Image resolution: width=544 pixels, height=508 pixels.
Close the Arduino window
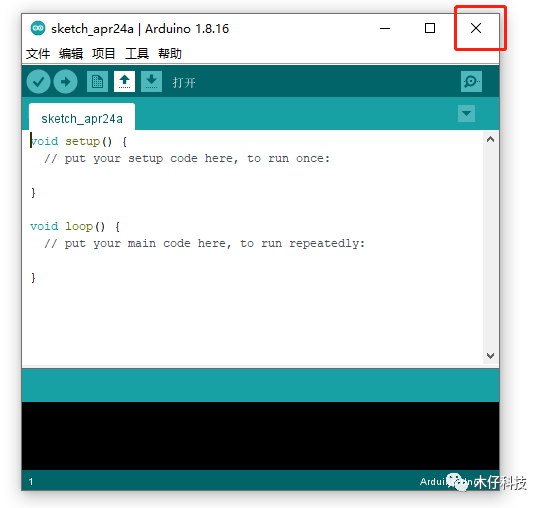[x=476, y=28]
